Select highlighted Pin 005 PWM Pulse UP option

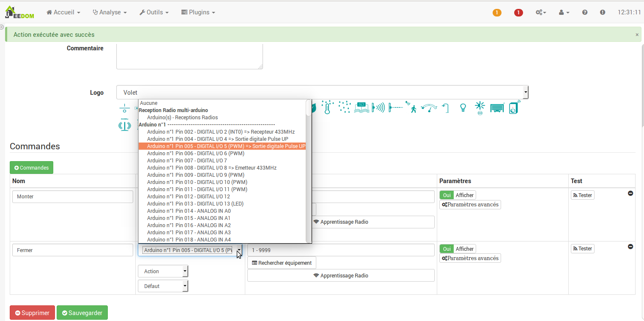click(x=222, y=146)
